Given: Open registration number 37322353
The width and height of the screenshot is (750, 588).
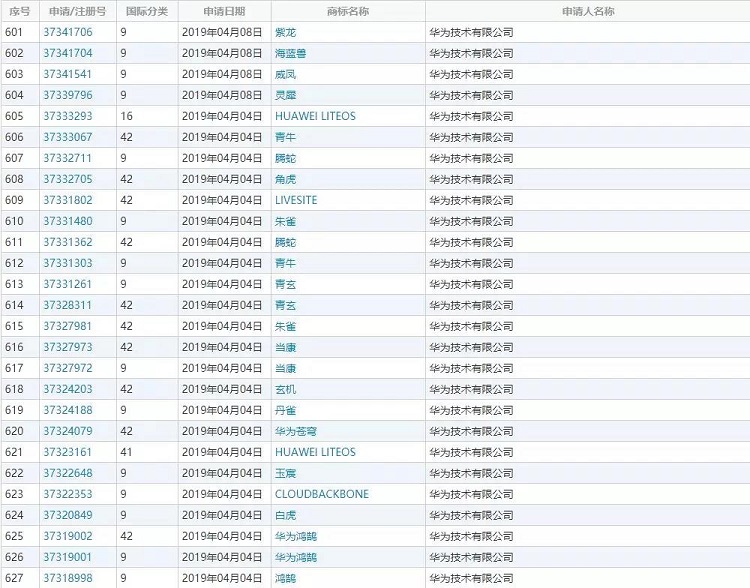Looking at the screenshot, I should [67, 494].
